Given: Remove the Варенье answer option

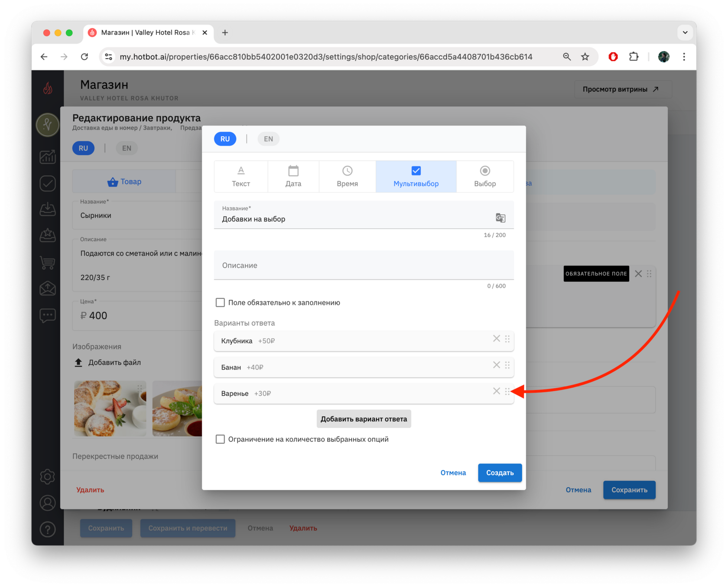Looking at the screenshot, I should (x=496, y=391).
